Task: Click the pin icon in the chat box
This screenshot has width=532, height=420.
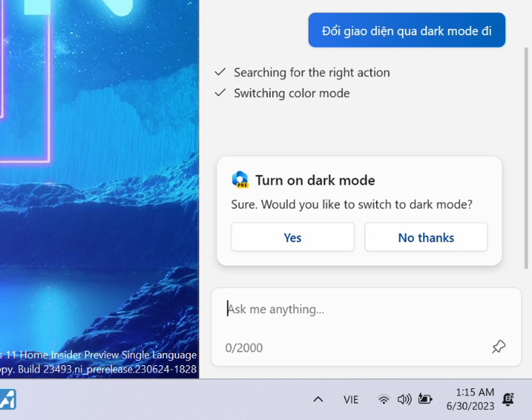Action: click(x=499, y=347)
